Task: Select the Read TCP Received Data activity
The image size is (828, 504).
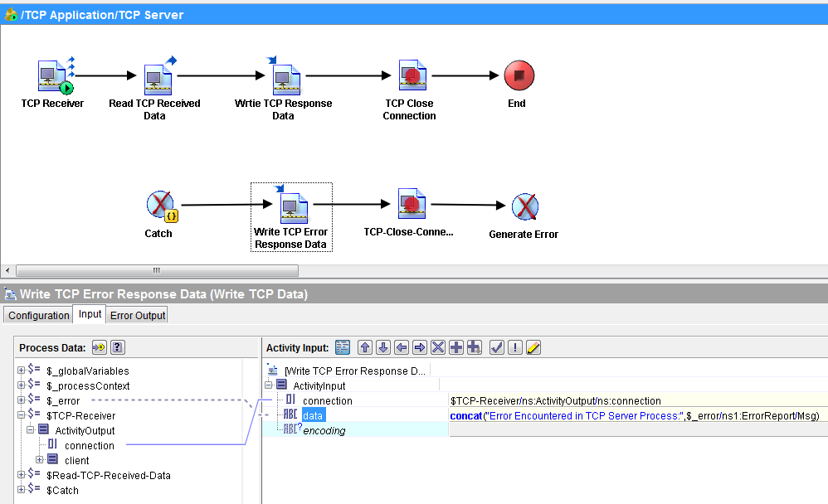Action: click(x=158, y=77)
